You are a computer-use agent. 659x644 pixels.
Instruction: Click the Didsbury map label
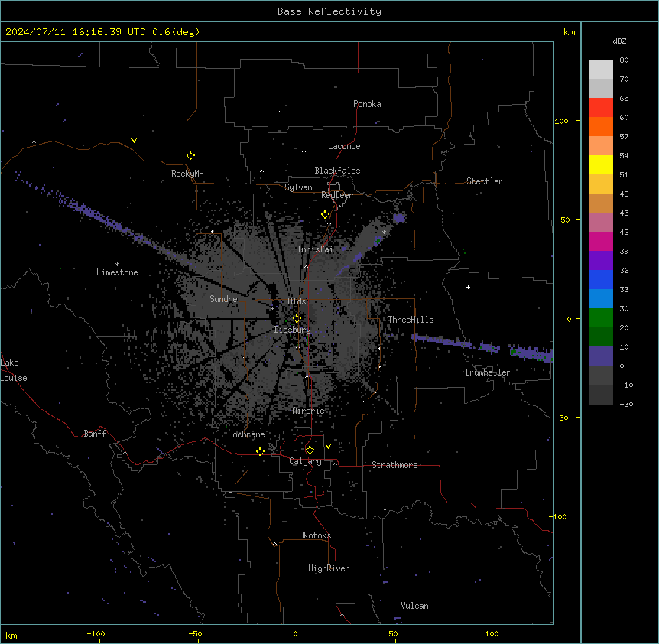coord(293,330)
